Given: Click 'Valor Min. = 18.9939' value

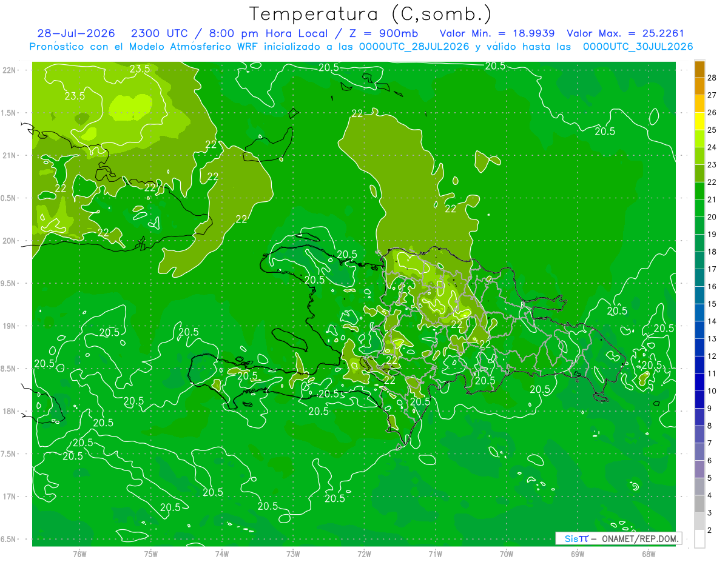Looking at the screenshot, I should click(x=497, y=34).
